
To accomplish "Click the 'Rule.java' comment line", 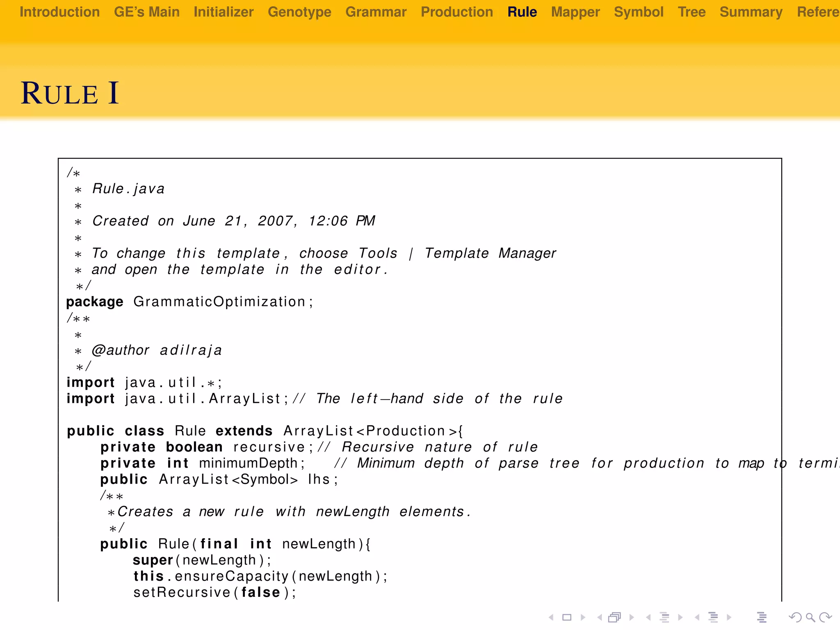I will tap(119, 189).
